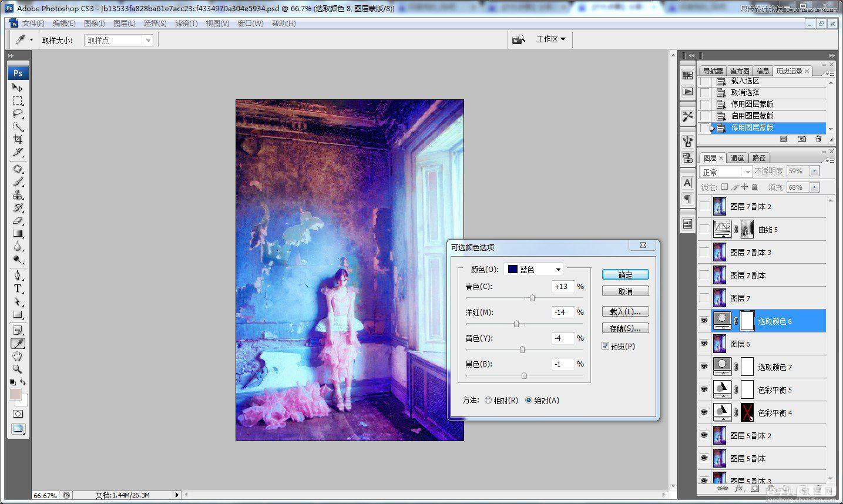Select the Blur tool

point(18,247)
